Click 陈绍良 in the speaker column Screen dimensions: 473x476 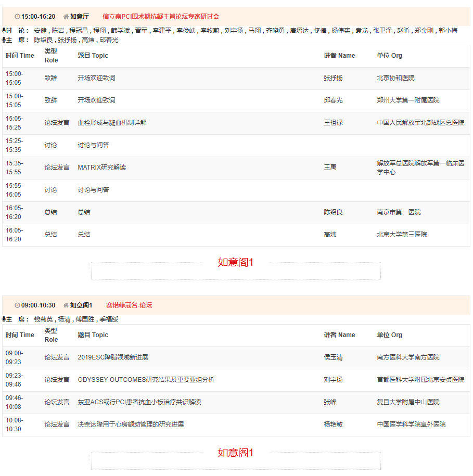click(333, 212)
